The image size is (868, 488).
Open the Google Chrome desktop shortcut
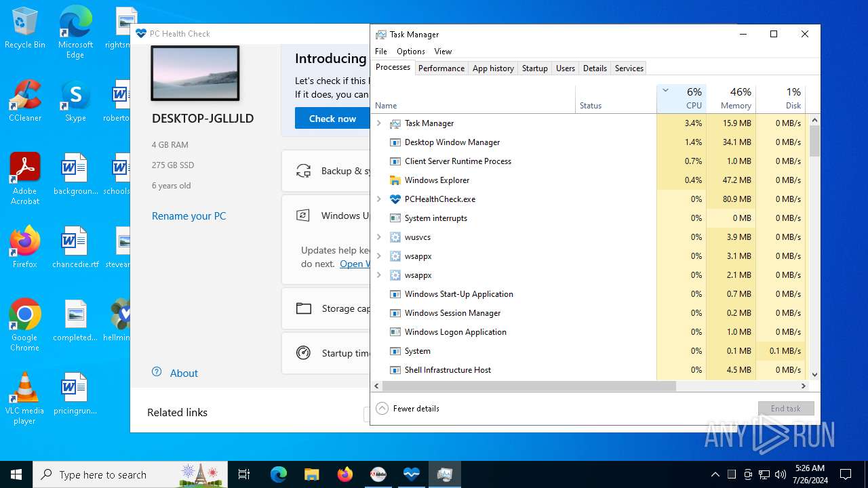point(25,325)
